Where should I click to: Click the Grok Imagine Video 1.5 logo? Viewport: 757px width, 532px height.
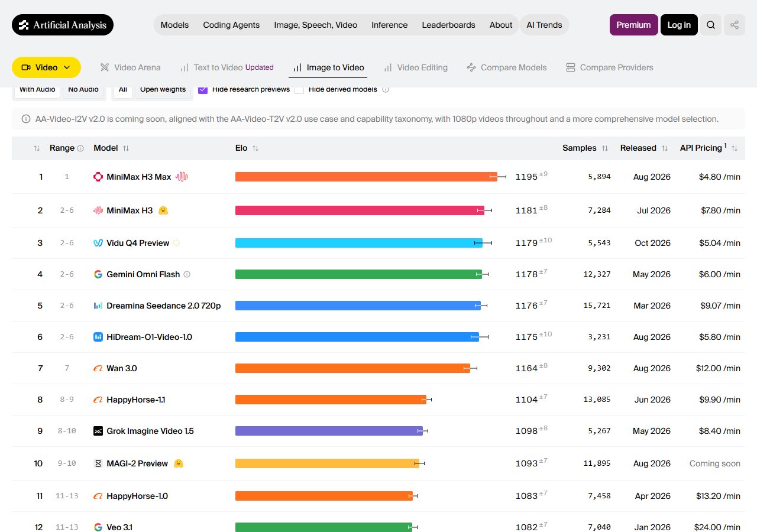point(98,431)
